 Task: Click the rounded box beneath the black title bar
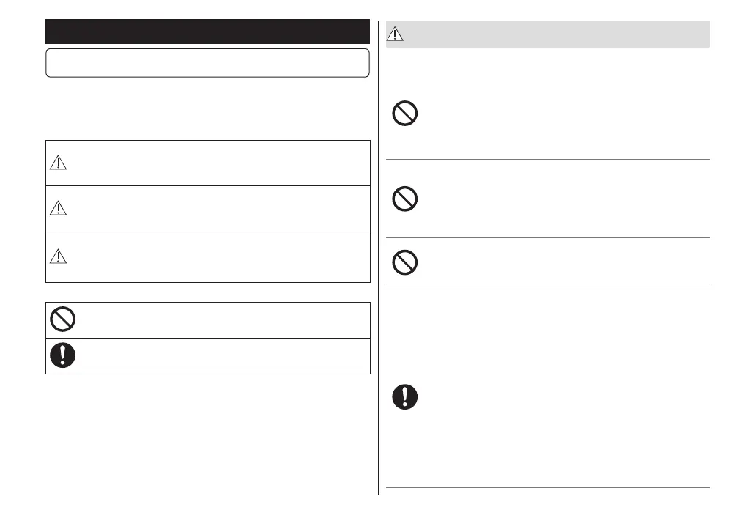click(x=207, y=63)
